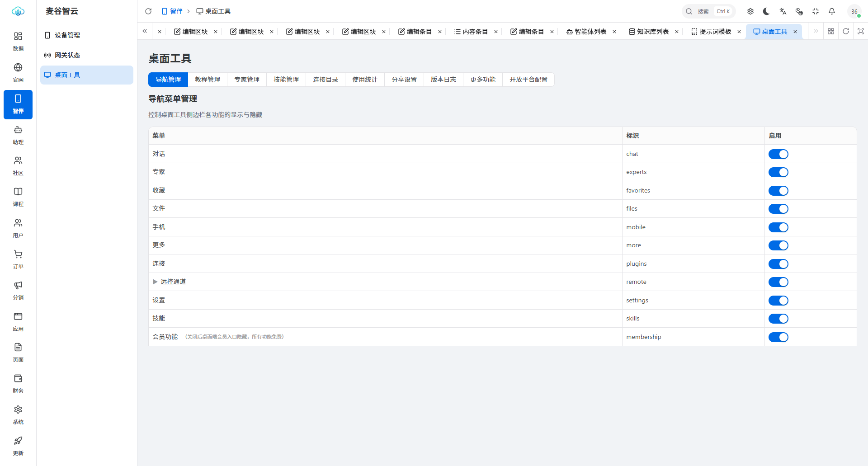Switch to dark mode with the moon icon

(766, 11)
